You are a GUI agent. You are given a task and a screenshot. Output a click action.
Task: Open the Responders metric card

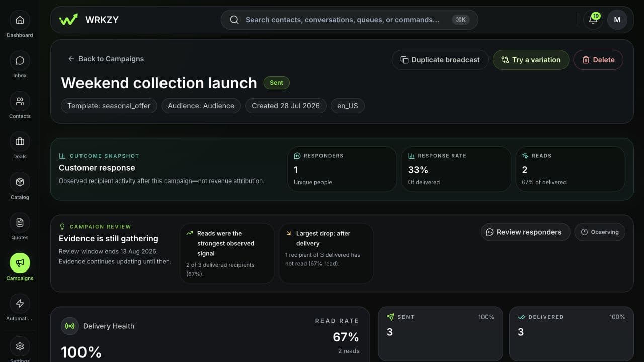(x=342, y=169)
